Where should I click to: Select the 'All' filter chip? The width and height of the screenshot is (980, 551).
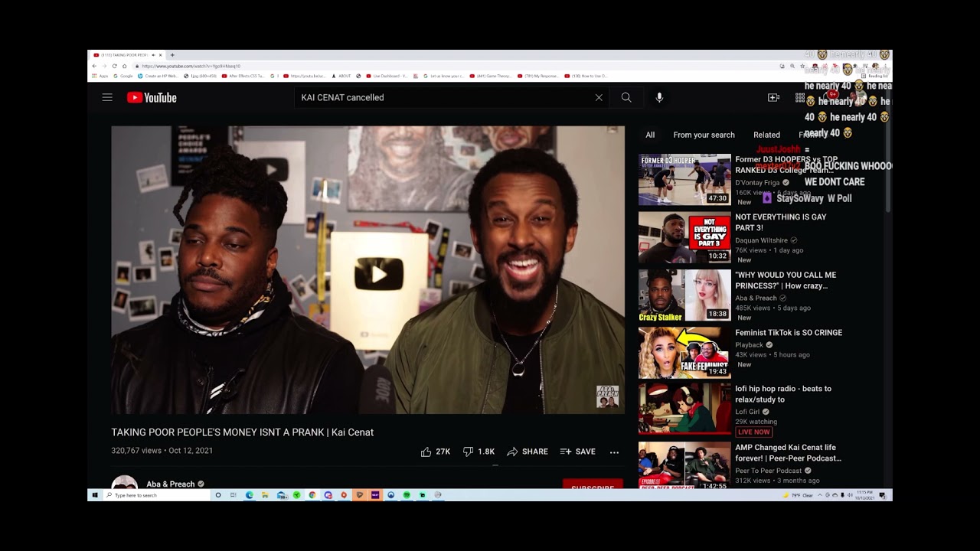pyautogui.click(x=650, y=135)
